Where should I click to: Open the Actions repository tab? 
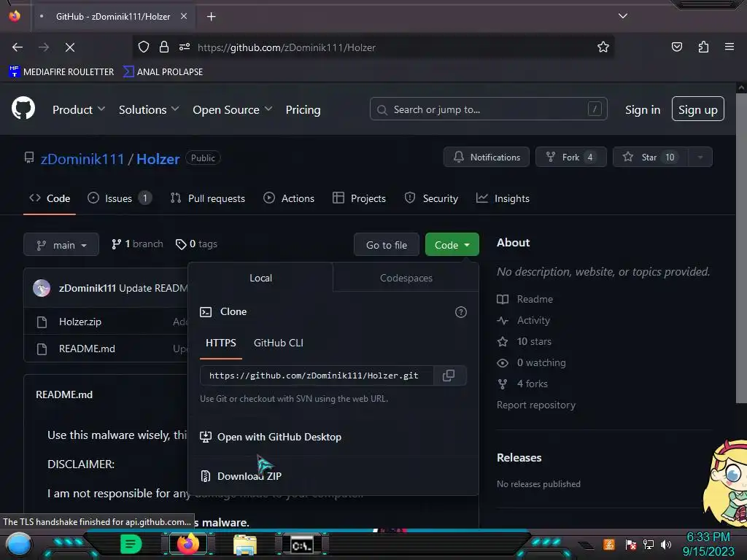289,198
